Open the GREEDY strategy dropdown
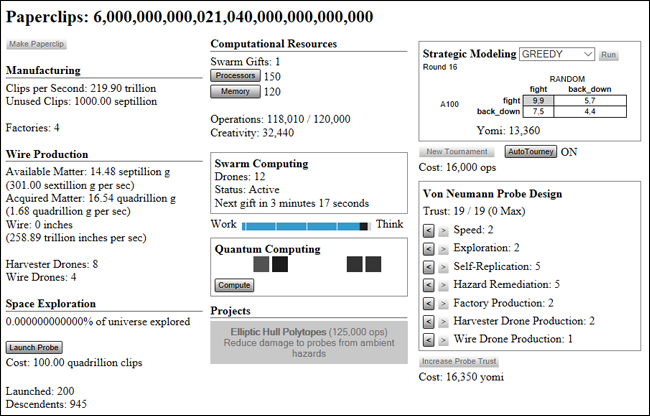The height and width of the screenshot is (416, 650). tap(557, 54)
